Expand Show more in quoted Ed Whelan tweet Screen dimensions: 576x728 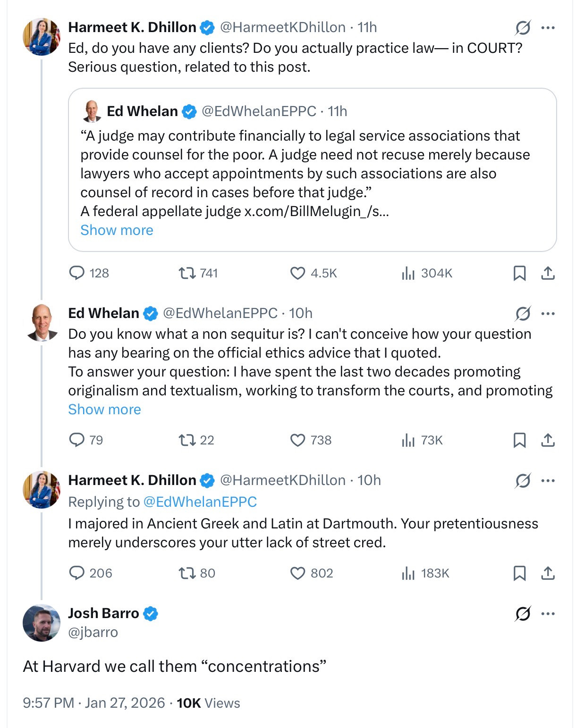[x=117, y=230]
